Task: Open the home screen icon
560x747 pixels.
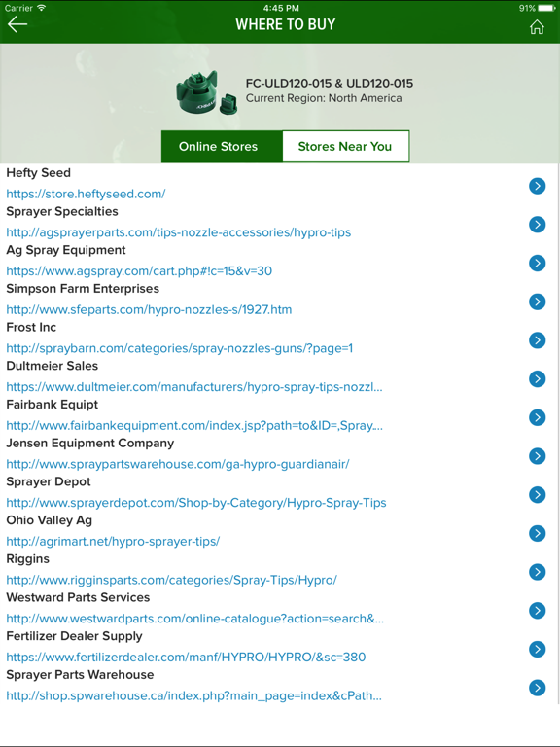Action: (x=537, y=27)
